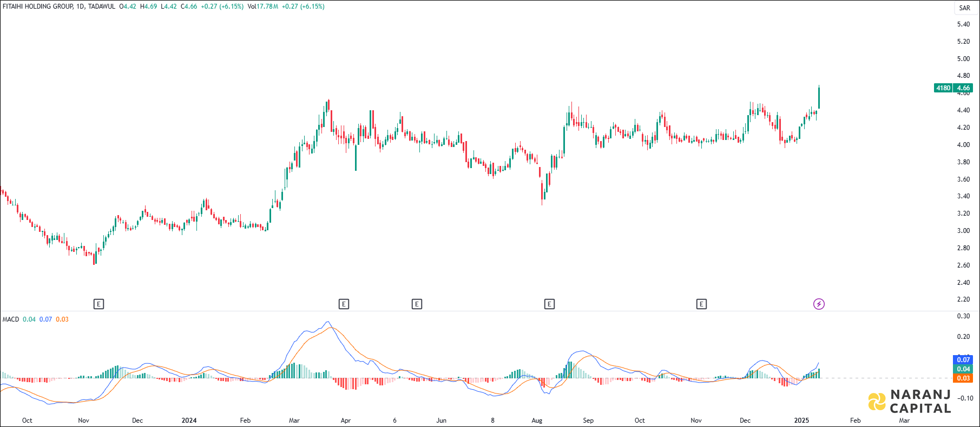This screenshot has height=427, width=980.
Task: Click the Apr label on time axis
Action: tap(346, 421)
